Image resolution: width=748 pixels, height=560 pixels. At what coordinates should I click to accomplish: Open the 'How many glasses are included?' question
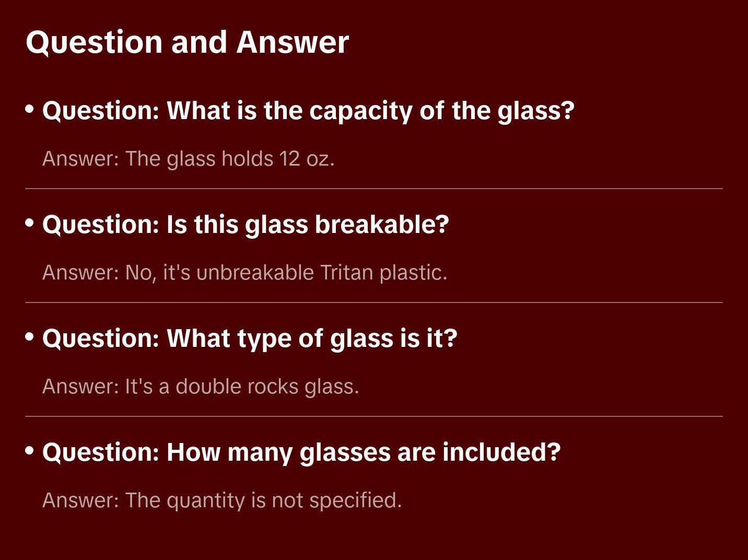(301, 452)
